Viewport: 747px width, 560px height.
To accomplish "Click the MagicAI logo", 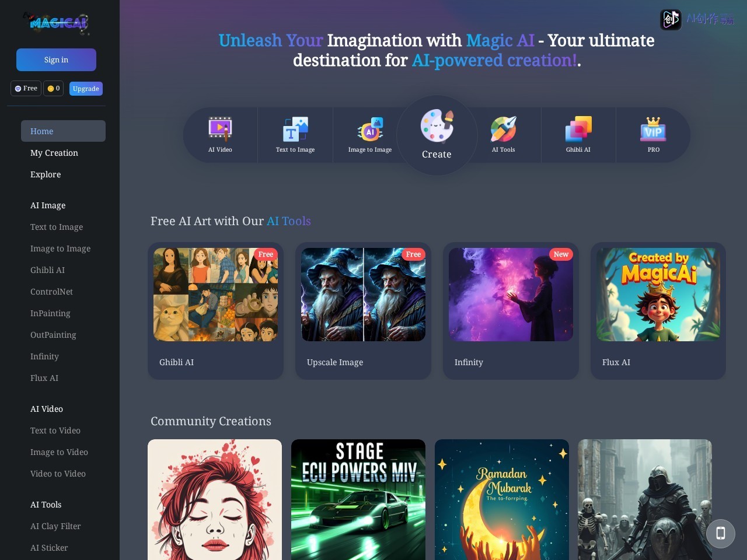I will click(56, 23).
